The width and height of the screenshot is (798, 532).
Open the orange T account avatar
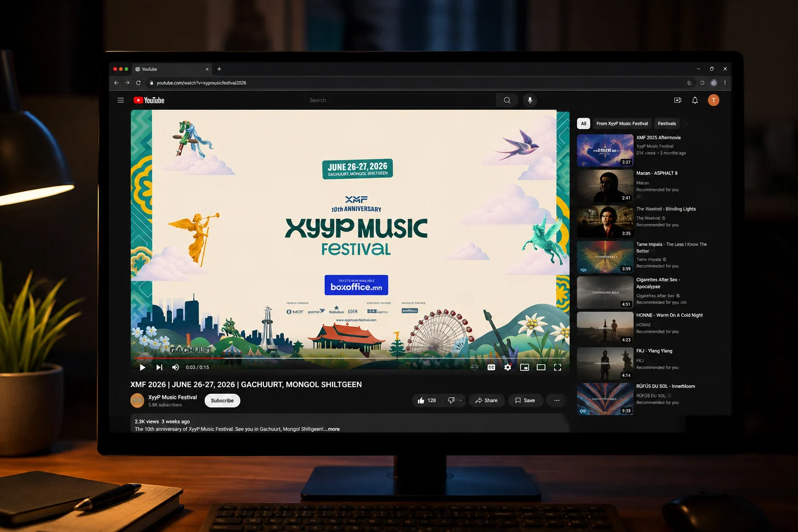coord(713,100)
